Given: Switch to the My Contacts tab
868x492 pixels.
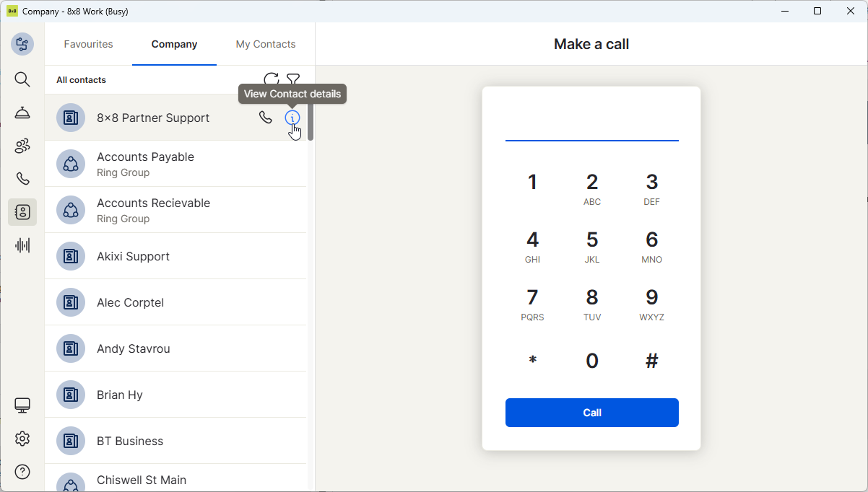Looking at the screenshot, I should click(x=266, y=44).
